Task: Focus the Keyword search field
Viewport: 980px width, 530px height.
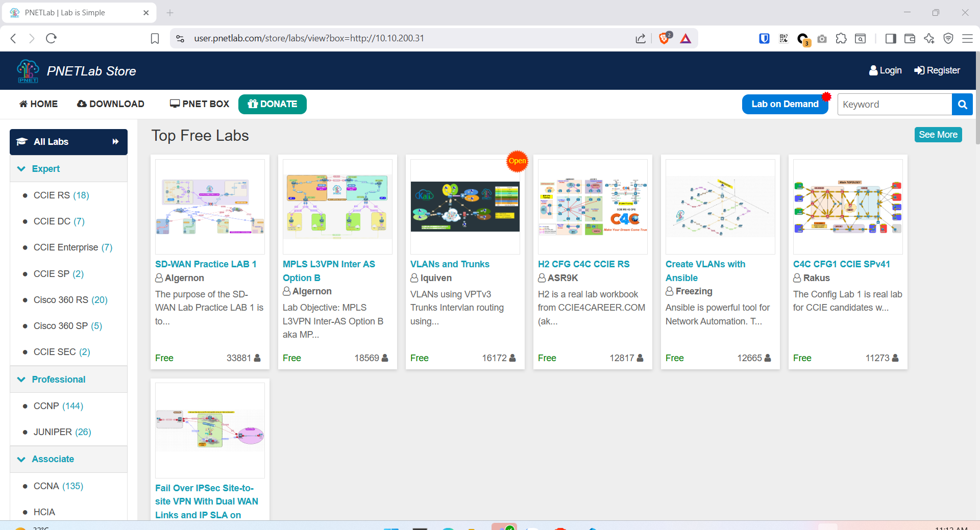Action: (895, 105)
